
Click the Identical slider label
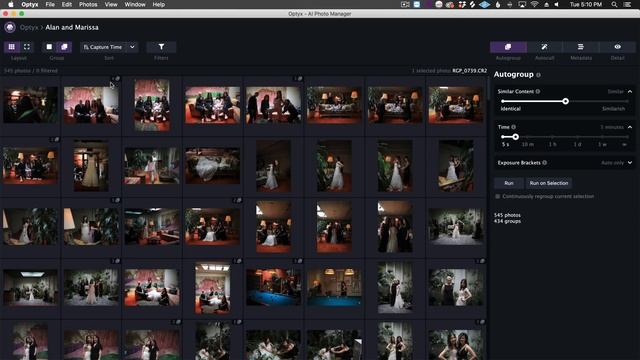click(511, 109)
